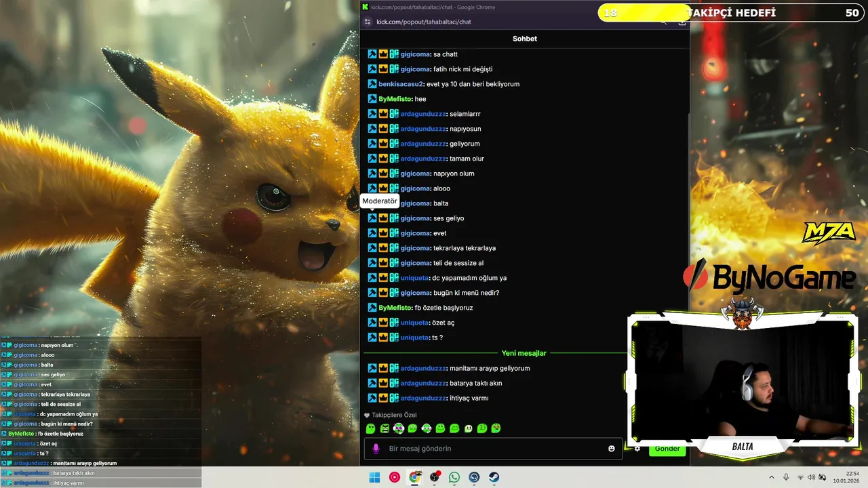868x488 pixels.
Task: Click the message 'manitamı arayıp geliyorum'
Action: point(490,368)
